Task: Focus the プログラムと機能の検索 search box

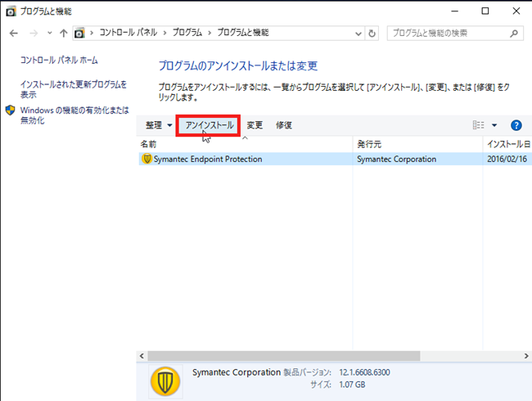Action: click(455, 34)
